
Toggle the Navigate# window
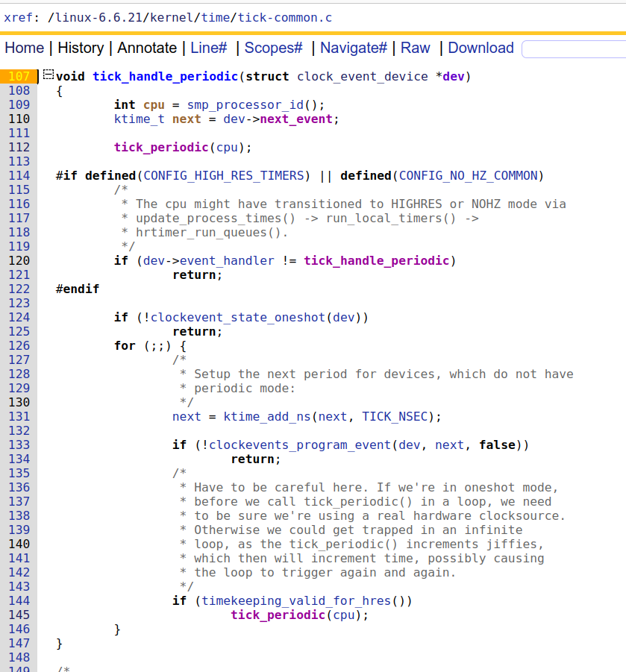click(x=353, y=48)
